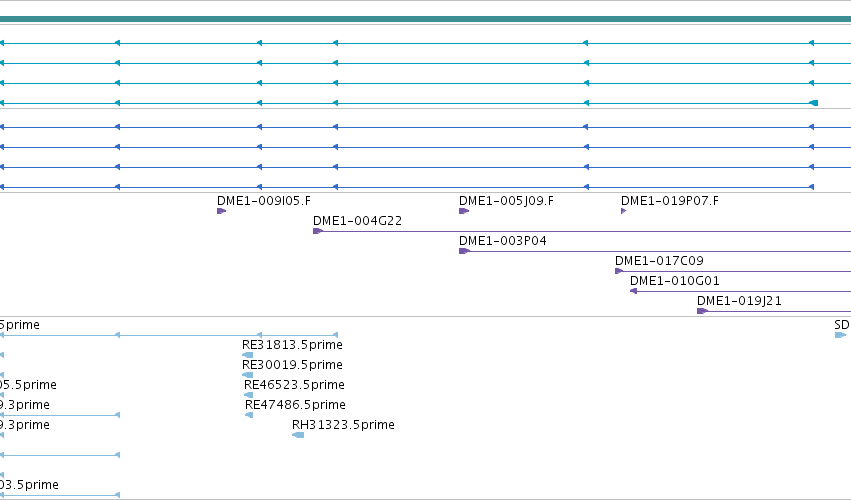Click the RH31323.5prime EST label

[343, 425]
